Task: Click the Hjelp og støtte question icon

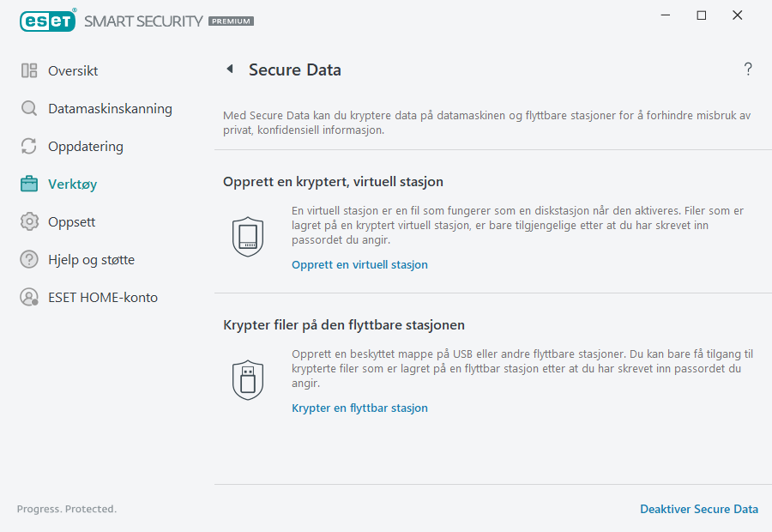Action: 29,259
